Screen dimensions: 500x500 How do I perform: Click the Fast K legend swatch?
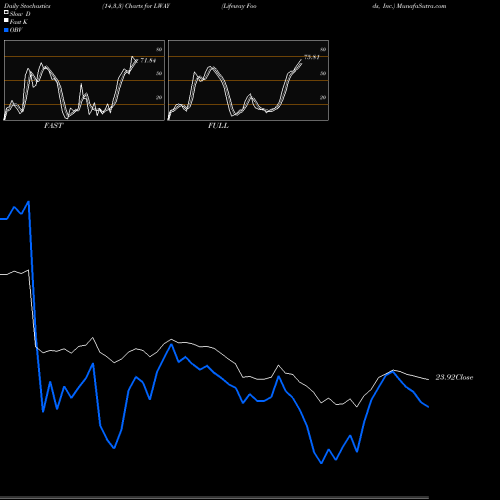click(x=6, y=21)
